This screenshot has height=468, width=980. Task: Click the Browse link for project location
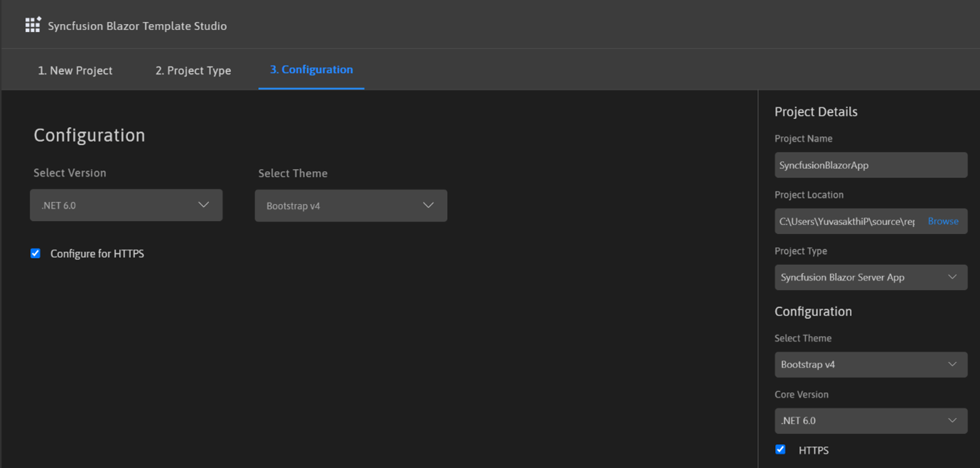[x=942, y=221]
